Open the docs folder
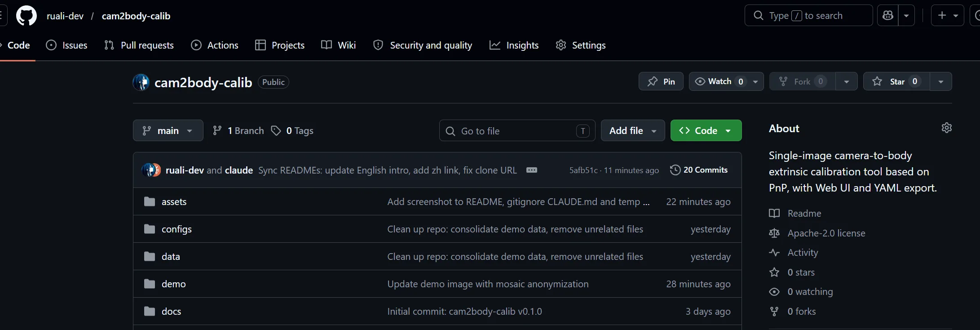The width and height of the screenshot is (980, 330). click(x=171, y=311)
